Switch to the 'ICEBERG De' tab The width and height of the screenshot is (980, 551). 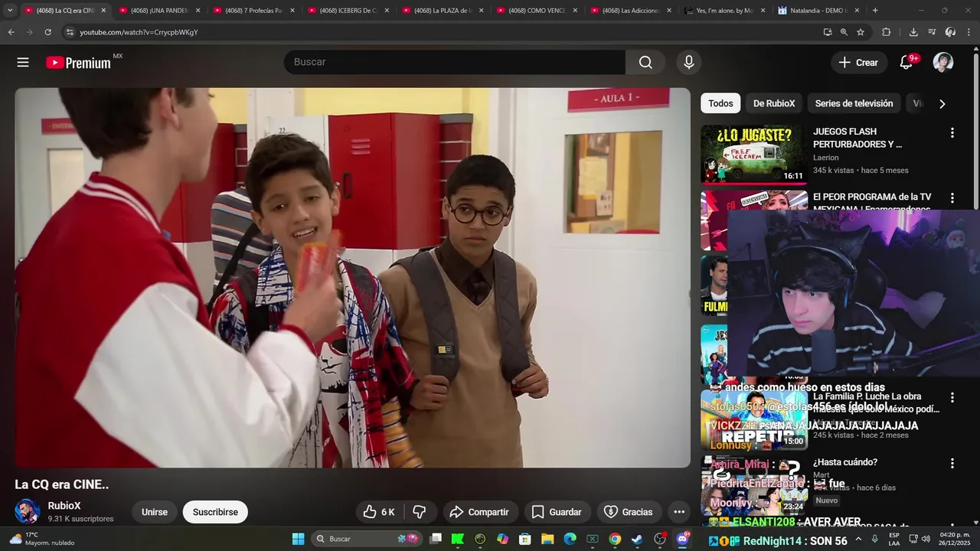pyautogui.click(x=348, y=11)
